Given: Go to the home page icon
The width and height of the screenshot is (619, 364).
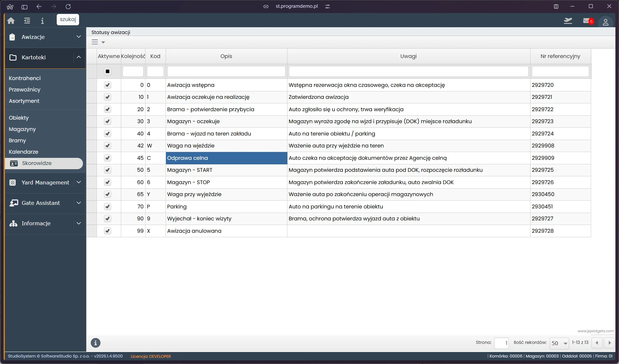Looking at the screenshot, I should click(11, 21).
